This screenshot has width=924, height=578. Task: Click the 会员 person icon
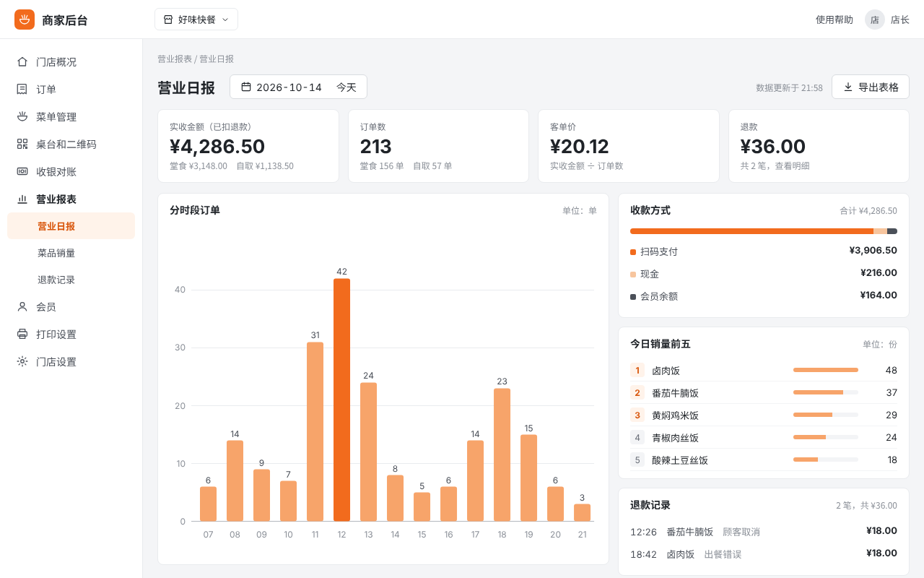point(22,306)
